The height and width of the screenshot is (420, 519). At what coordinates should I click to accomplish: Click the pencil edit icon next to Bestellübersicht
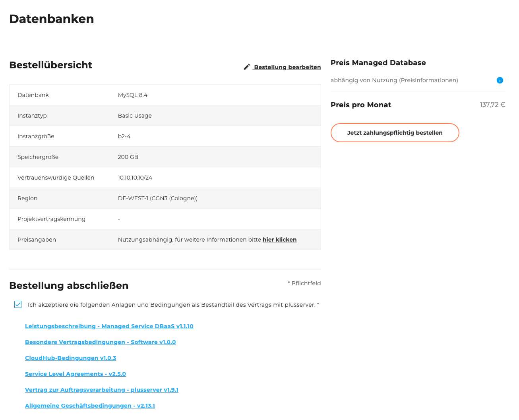(x=247, y=67)
